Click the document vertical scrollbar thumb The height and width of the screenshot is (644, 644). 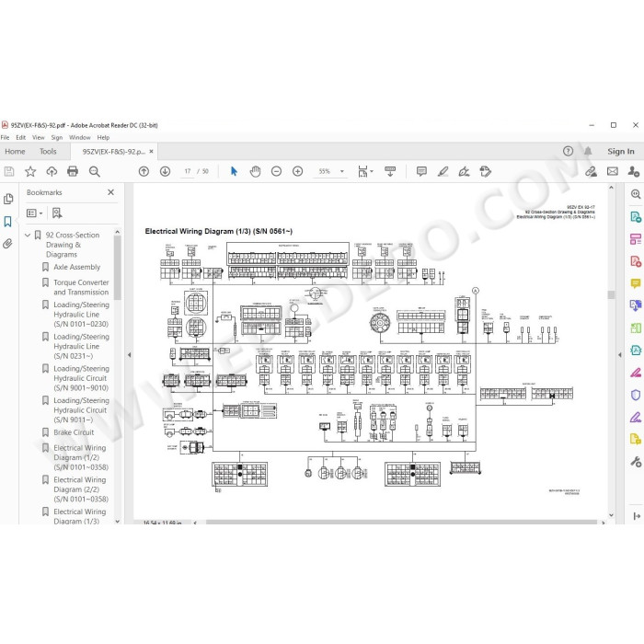(611, 294)
